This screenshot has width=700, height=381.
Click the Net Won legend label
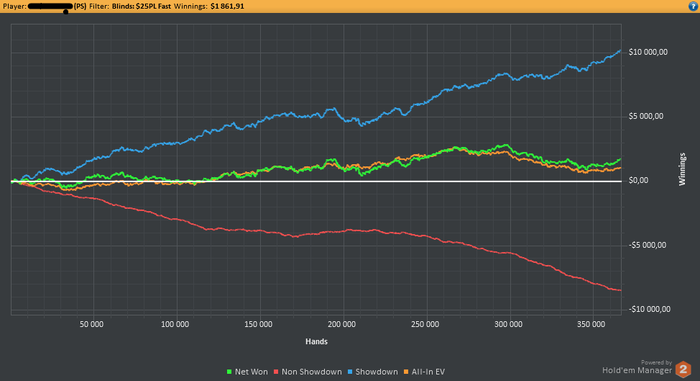coord(251,372)
